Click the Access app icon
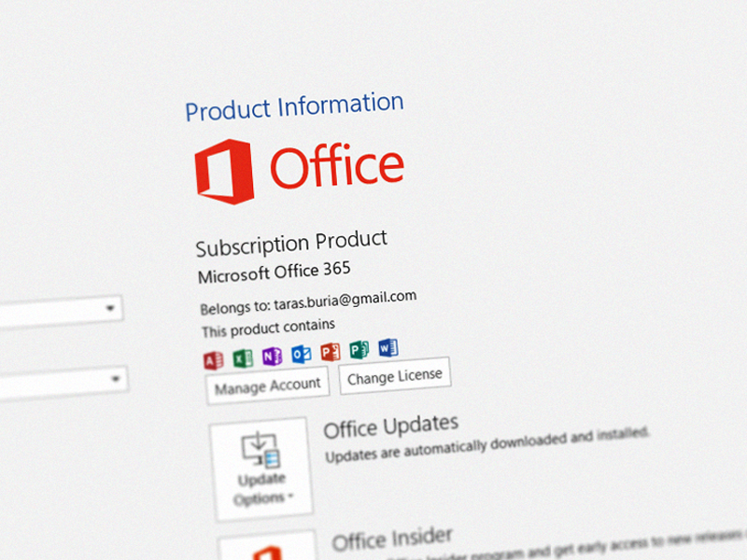 click(x=214, y=360)
